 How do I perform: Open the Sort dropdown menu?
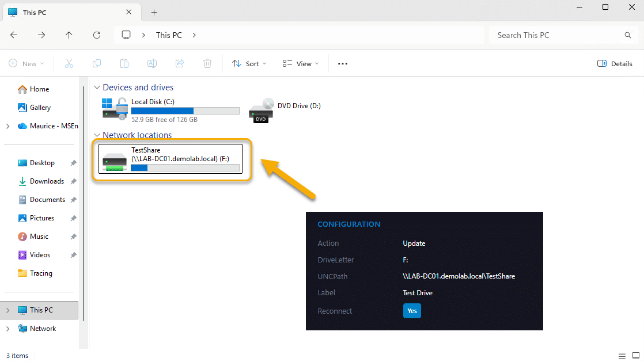point(249,64)
